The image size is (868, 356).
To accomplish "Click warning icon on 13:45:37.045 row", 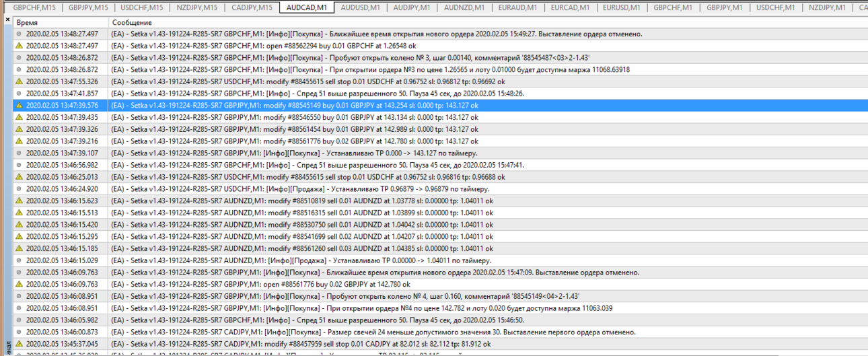I will (19, 344).
